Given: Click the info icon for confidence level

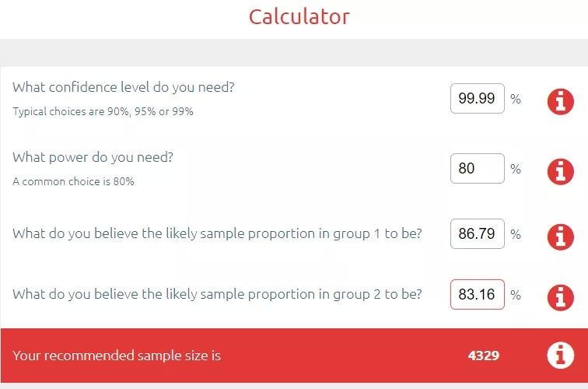Looking at the screenshot, I should tap(560, 101).
